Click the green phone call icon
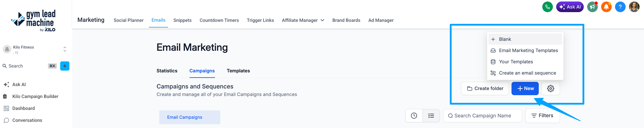 click(547, 7)
